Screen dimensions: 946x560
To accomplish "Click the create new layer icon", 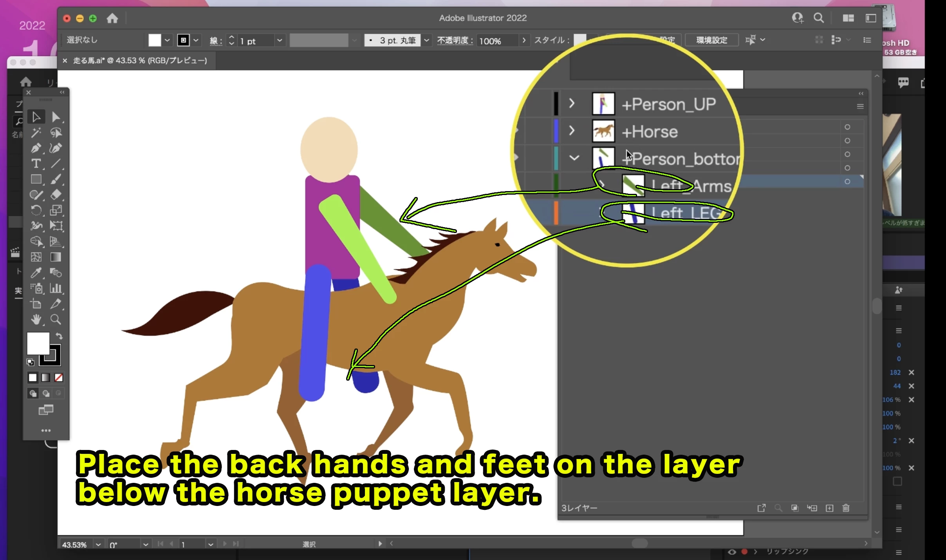I will (829, 508).
